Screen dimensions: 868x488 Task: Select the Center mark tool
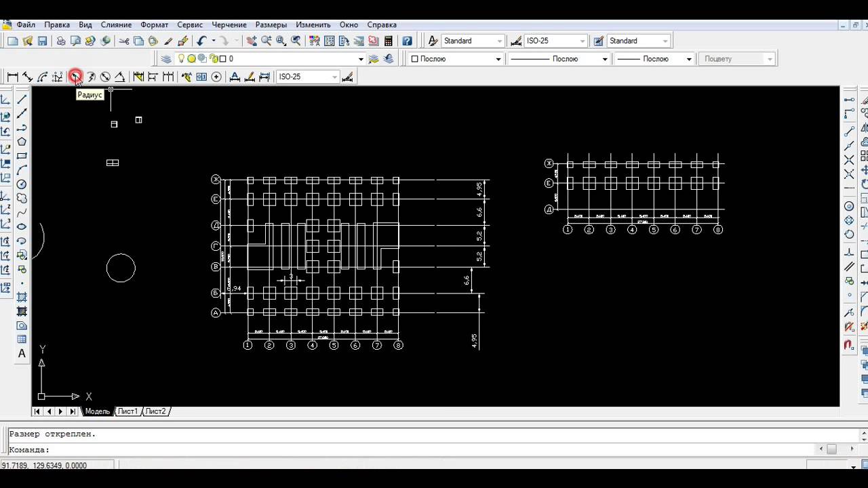coord(216,77)
